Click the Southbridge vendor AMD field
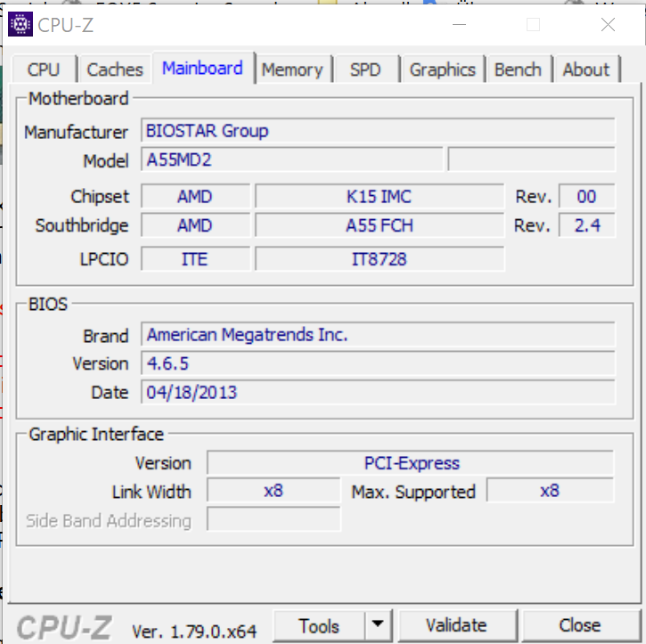This screenshot has height=644, width=646. click(x=195, y=225)
